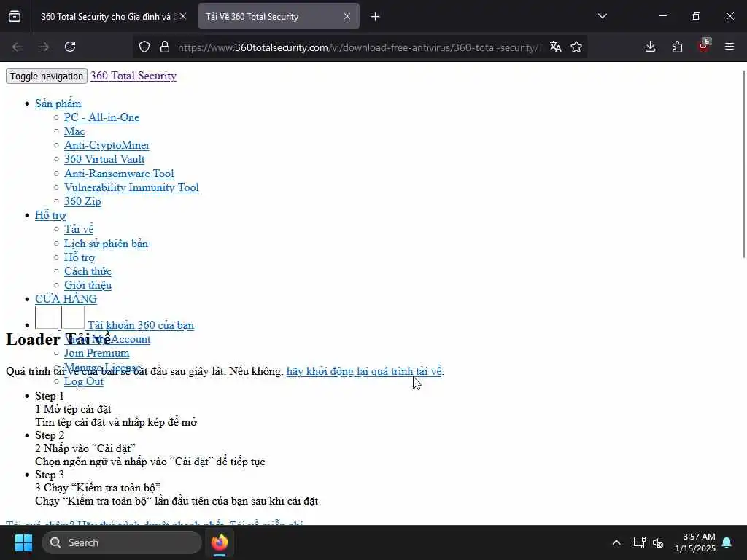Open the Windows Start menu
Image resolution: width=747 pixels, height=560 pixels.
coord(23,542)
